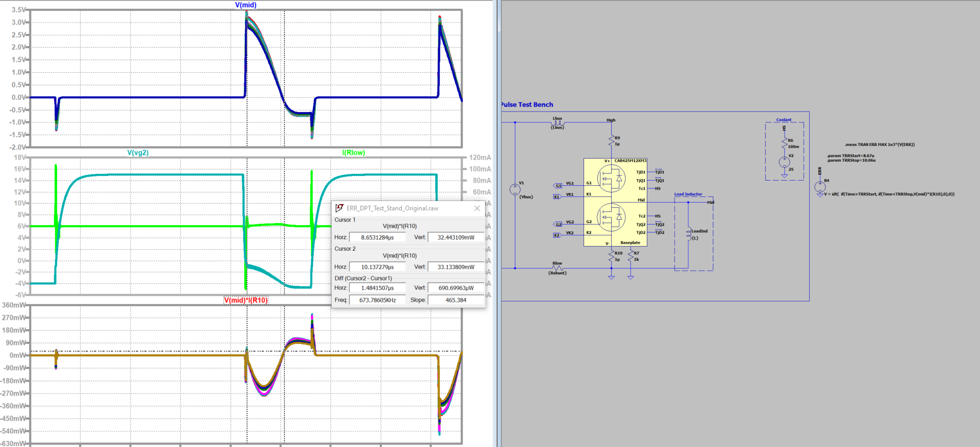Click ground symbol under V2 coolant source
The image size is (980, 447).
pyautogui.click(x=784, y=176)
